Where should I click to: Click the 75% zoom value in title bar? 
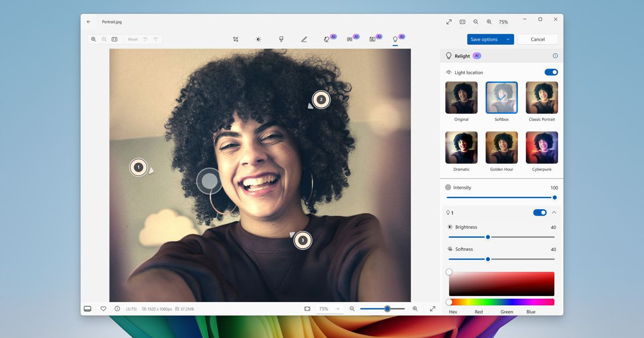point(503,22)
